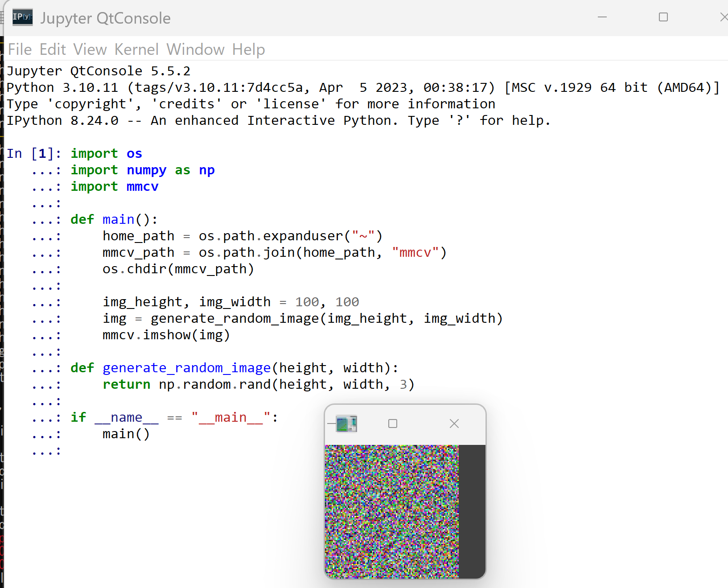Screen dimensions: 728x588
Task: Click the '"mmcv"' string literal
Action: click(415, 253)
